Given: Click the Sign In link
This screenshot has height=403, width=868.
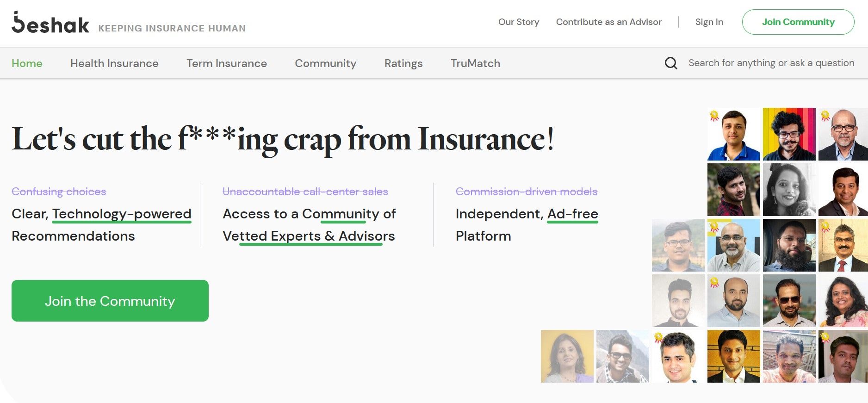Looking at the screenshot, I should pos(709,22).
